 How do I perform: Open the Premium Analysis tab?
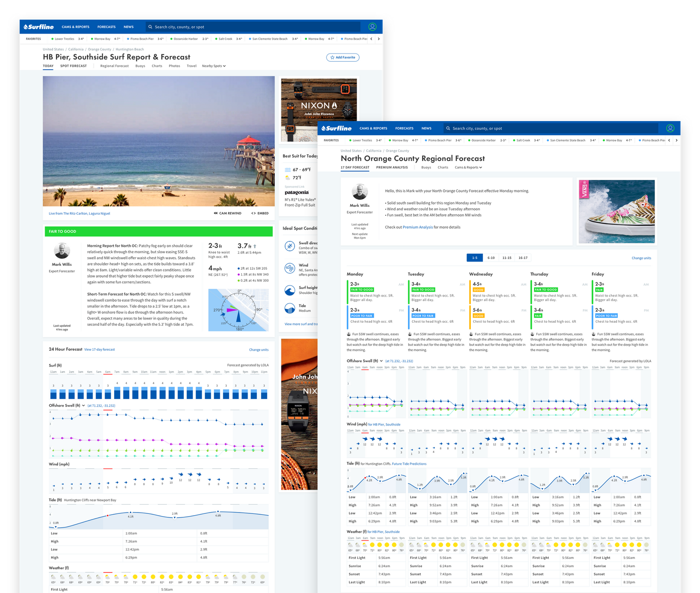tap(392, 167)
